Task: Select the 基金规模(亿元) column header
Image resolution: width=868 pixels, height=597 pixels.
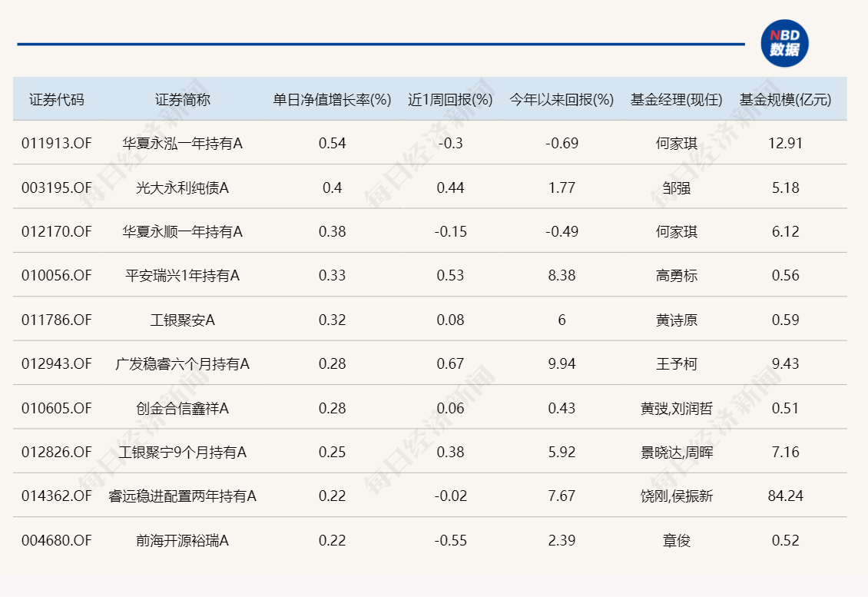Action: tap(786, 100)
